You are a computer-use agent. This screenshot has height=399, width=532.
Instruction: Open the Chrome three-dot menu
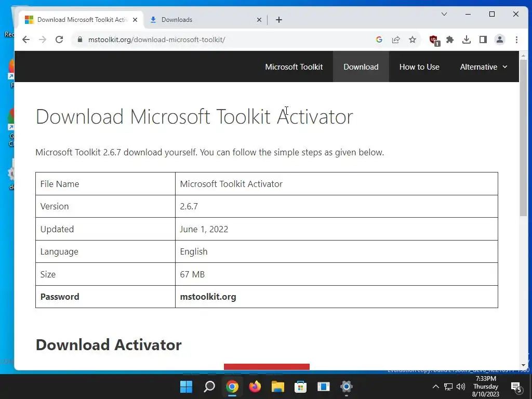click(516, 39)
